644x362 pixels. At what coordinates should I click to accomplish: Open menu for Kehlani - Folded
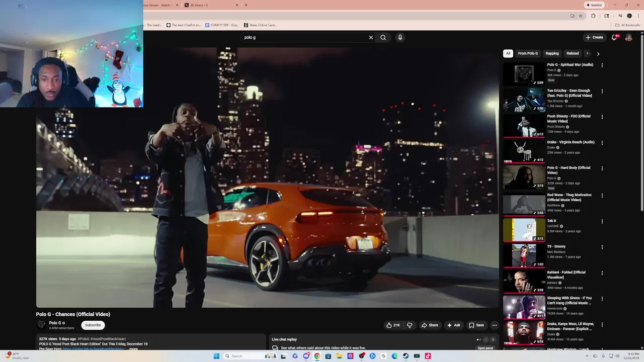(x=602, y=273)
